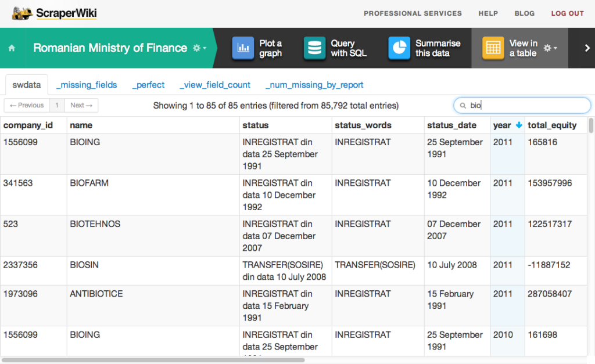Select the _num_missing_by_report tab
Screen dimensions: 595x364
point(314,85)
